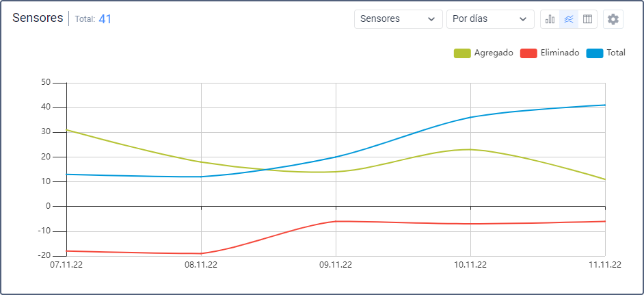Click the total count 41
The image size is (644, 295).
tap(105, 19)
